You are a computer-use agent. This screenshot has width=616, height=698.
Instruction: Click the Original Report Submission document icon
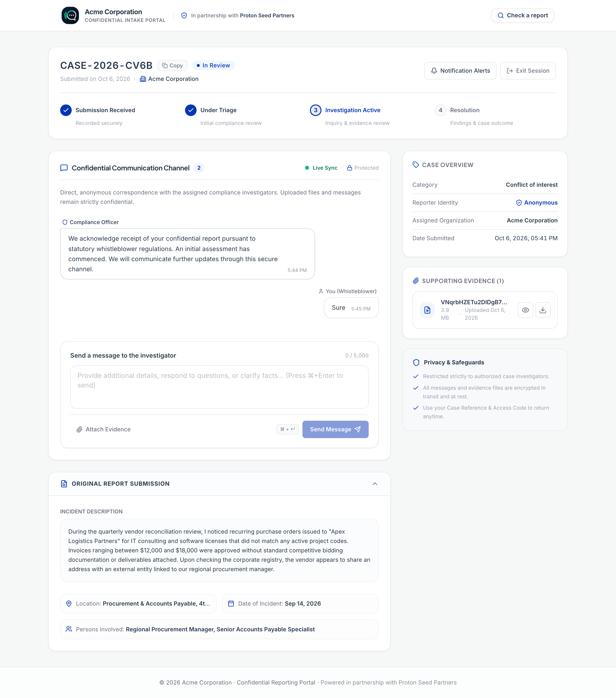click(x=64, y=484)
